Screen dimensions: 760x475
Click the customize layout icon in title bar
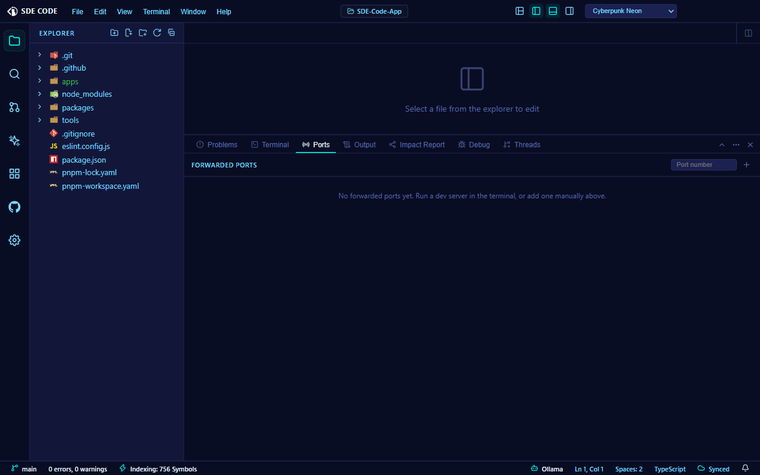pyautogui.click(x=519, y=11)
